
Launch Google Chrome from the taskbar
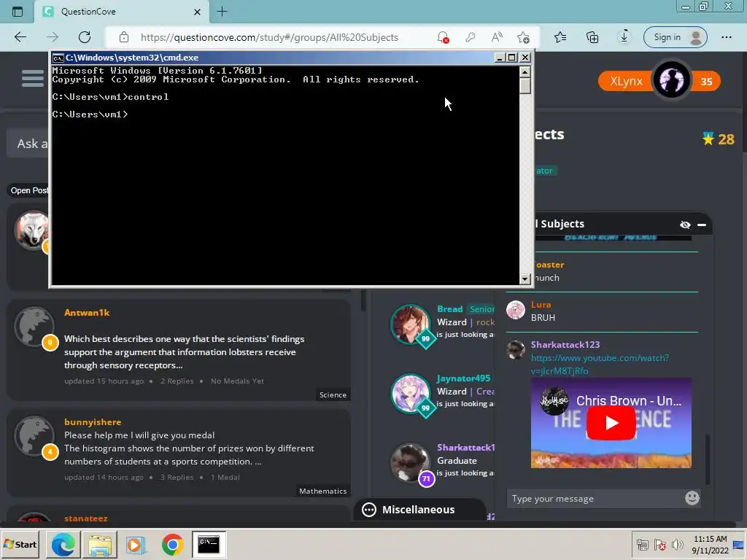(172, 544)
